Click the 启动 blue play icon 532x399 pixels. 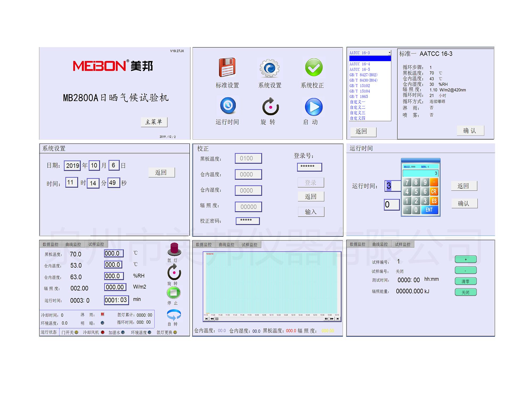314,107
